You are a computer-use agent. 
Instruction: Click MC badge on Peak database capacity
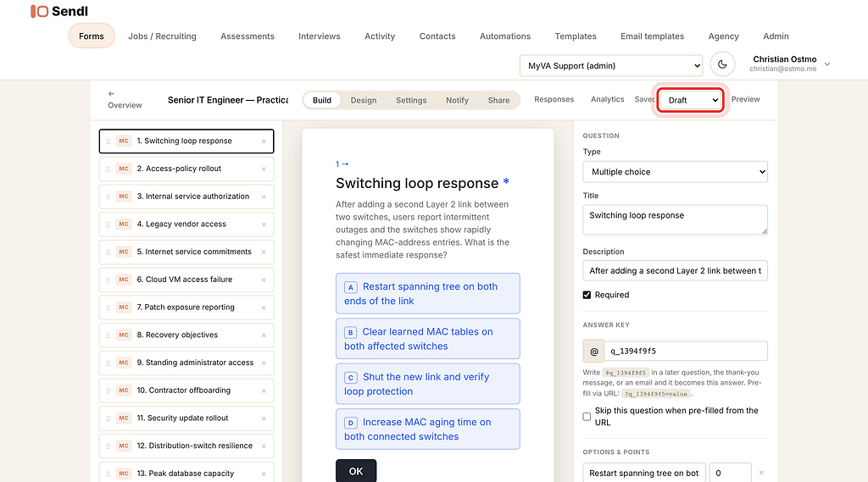pos(124,474)
